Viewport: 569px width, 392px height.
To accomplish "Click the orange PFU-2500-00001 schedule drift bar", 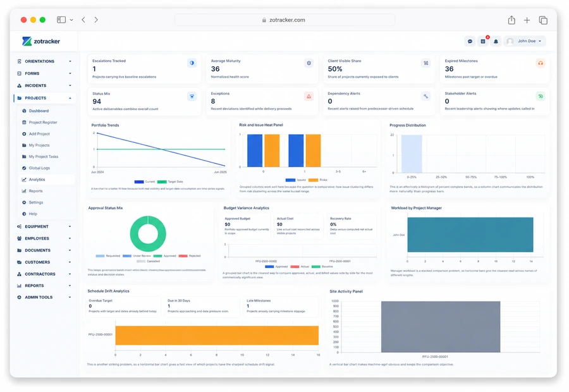I will pyautogui.click(x=217, y=335).
